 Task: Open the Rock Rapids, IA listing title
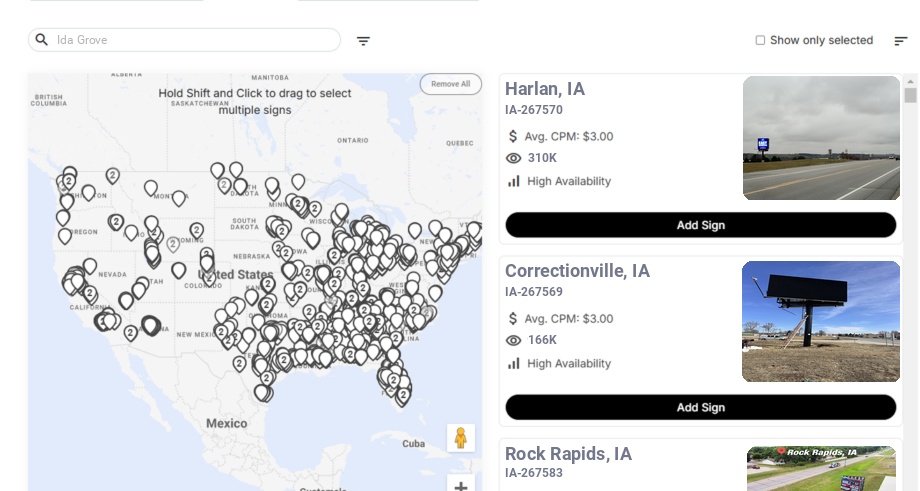[568, 454]
